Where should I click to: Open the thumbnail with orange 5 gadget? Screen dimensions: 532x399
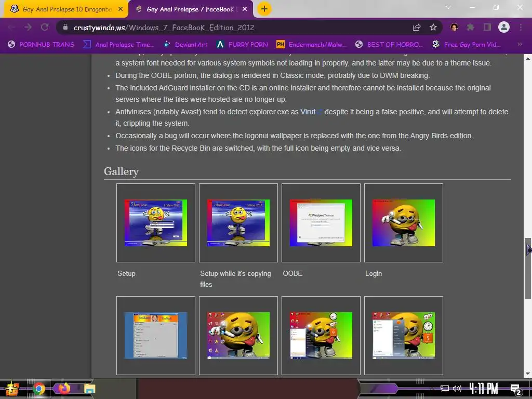tap(403, 336)
